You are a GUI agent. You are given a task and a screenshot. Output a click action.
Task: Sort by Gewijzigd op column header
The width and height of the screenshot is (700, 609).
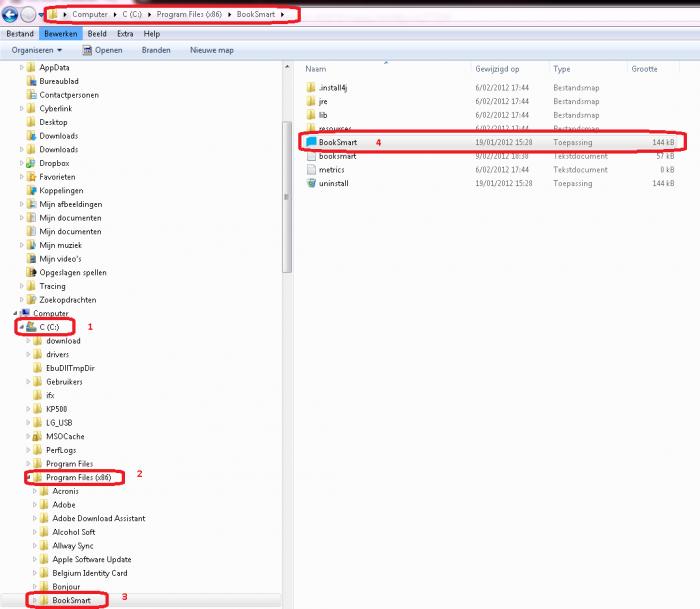pyautogui.click(x=497, y=69)
